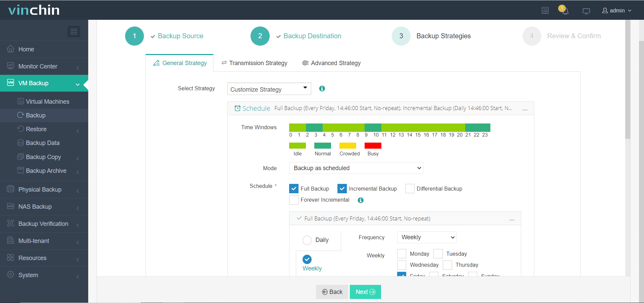Open the Frequency dropdown
Image resolution: width=644 pixels, height=303 pixels.
pos(427,237)
